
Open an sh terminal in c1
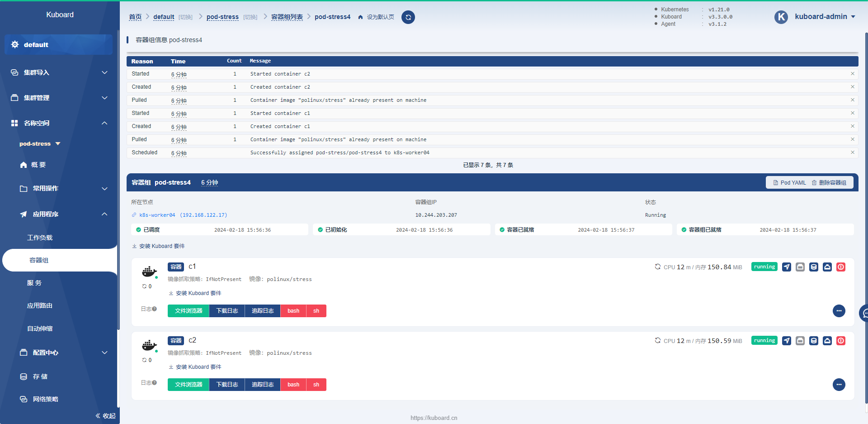click(316, 311)
